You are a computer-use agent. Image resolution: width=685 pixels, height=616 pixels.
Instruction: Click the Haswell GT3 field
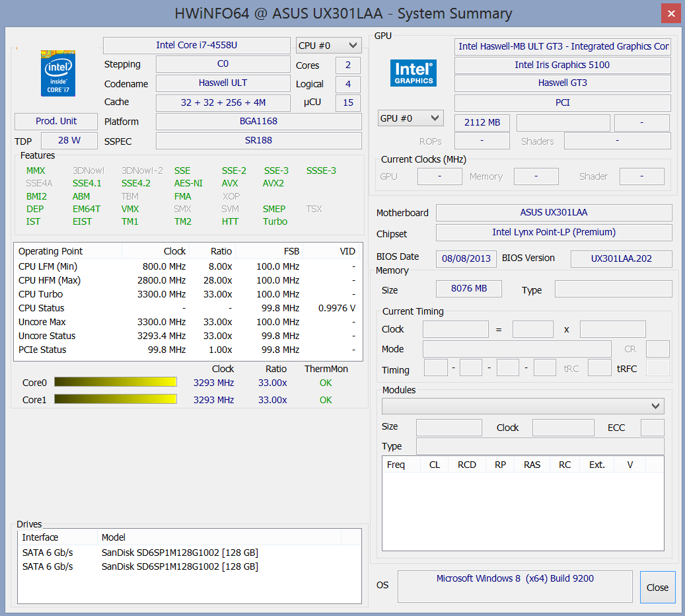point(562,83)
